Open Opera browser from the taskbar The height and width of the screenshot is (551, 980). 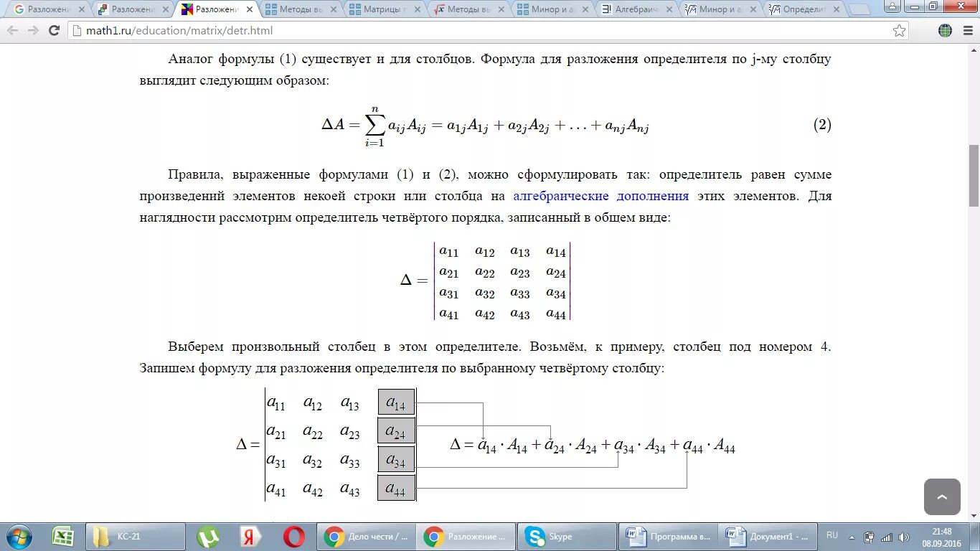[x=293, y=537]
